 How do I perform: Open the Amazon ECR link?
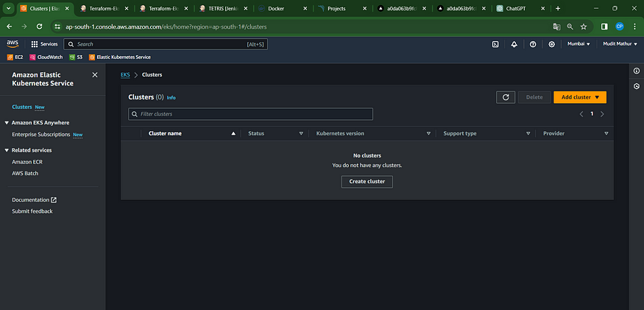[x=27, y=162]
